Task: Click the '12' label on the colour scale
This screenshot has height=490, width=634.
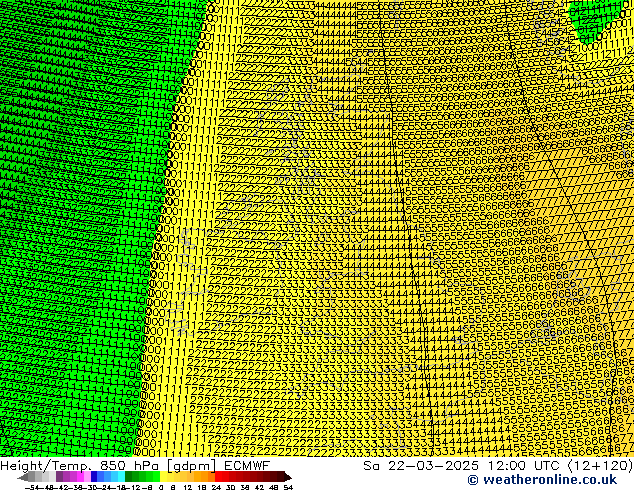Action: click(188, 488)
